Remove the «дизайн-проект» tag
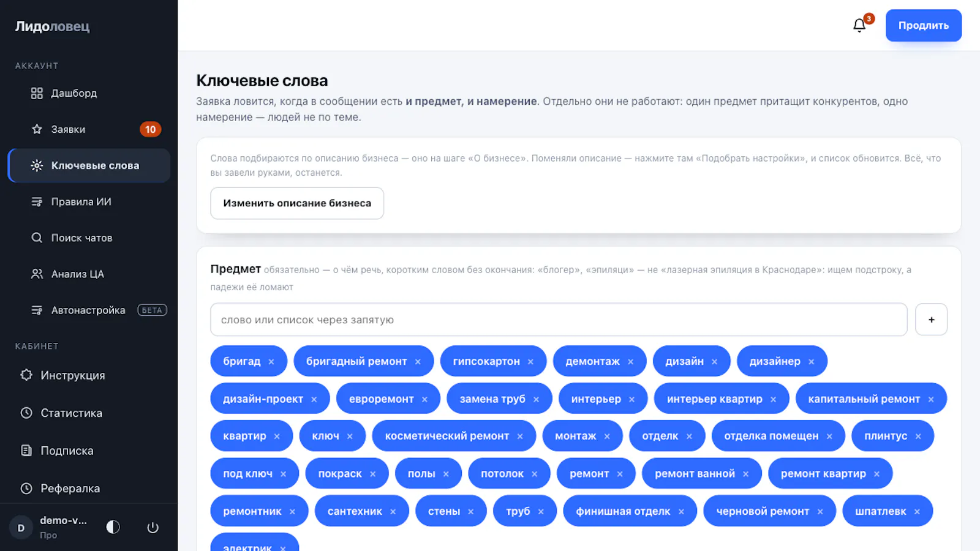This screenshot has width=980, height=551. (314, 399)
